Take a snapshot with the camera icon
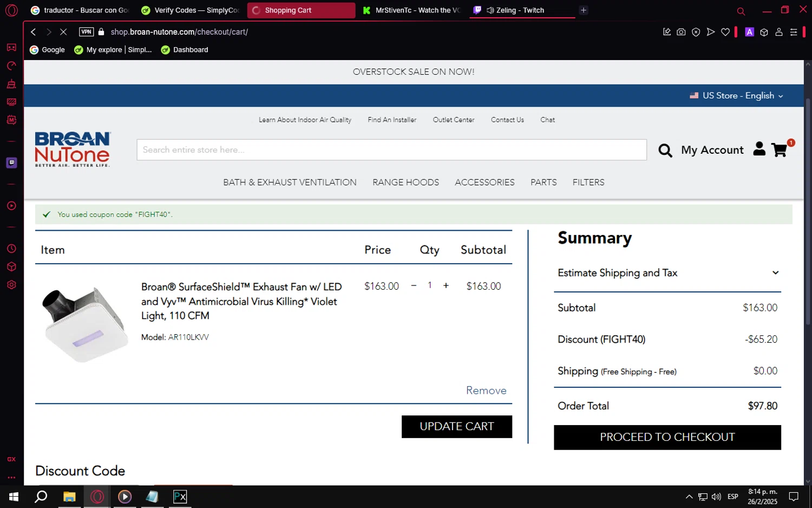812x508 pixels. coord(682,32)
